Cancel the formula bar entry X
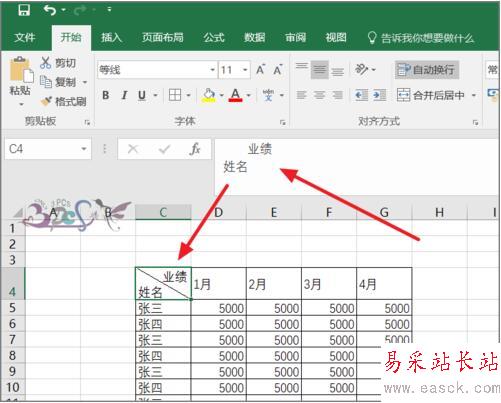This screenshot has width=501, height=403. (x=133, y=149)
